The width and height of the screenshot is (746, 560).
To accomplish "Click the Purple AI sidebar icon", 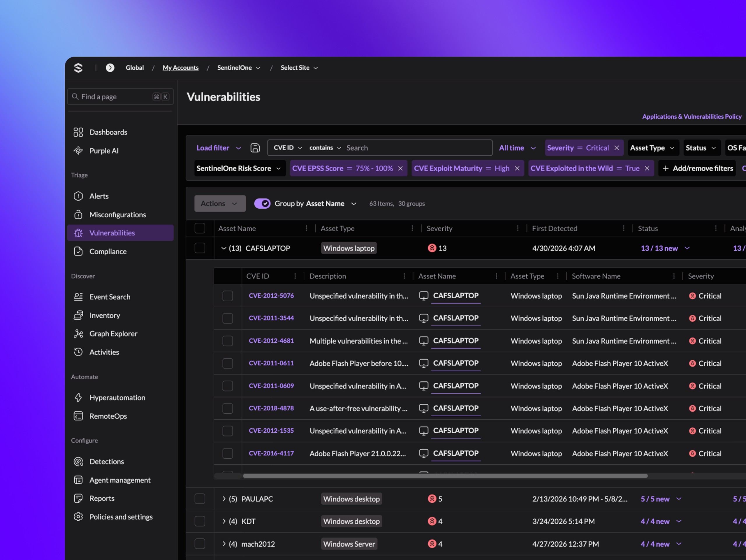I will [78, 151].
